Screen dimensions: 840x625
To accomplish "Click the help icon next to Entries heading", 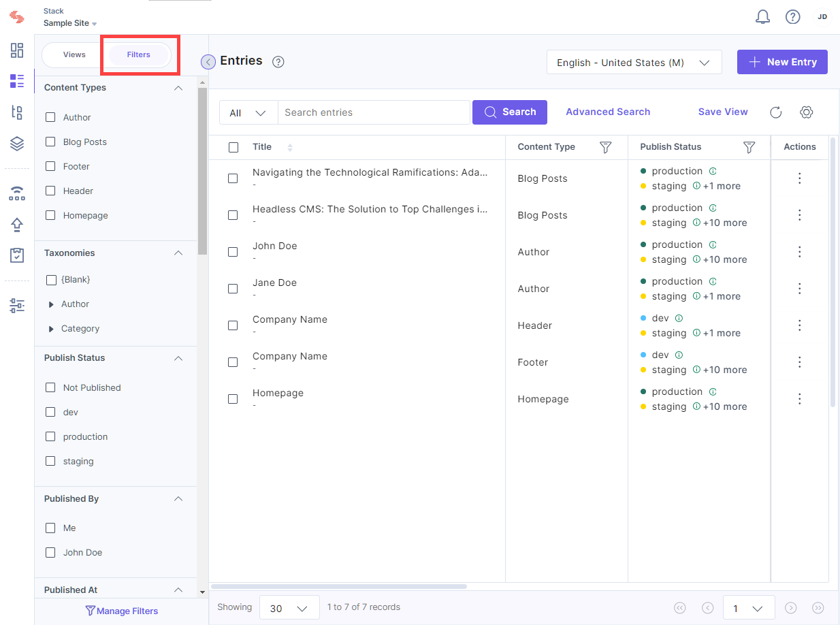I will coord(278,62).
